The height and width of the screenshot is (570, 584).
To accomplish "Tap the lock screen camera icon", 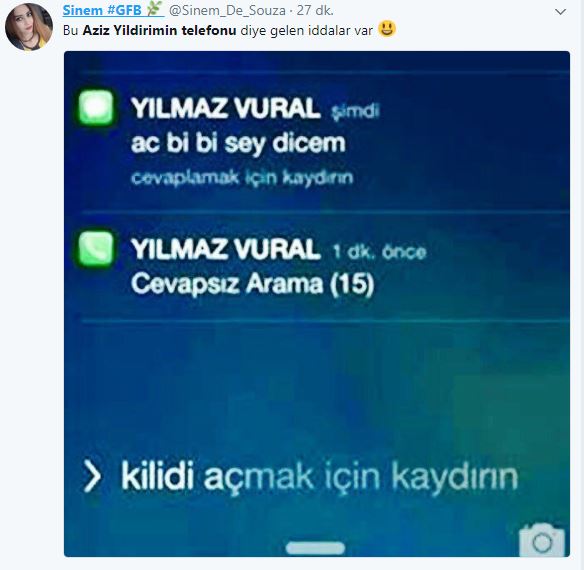I will [542, 539].
